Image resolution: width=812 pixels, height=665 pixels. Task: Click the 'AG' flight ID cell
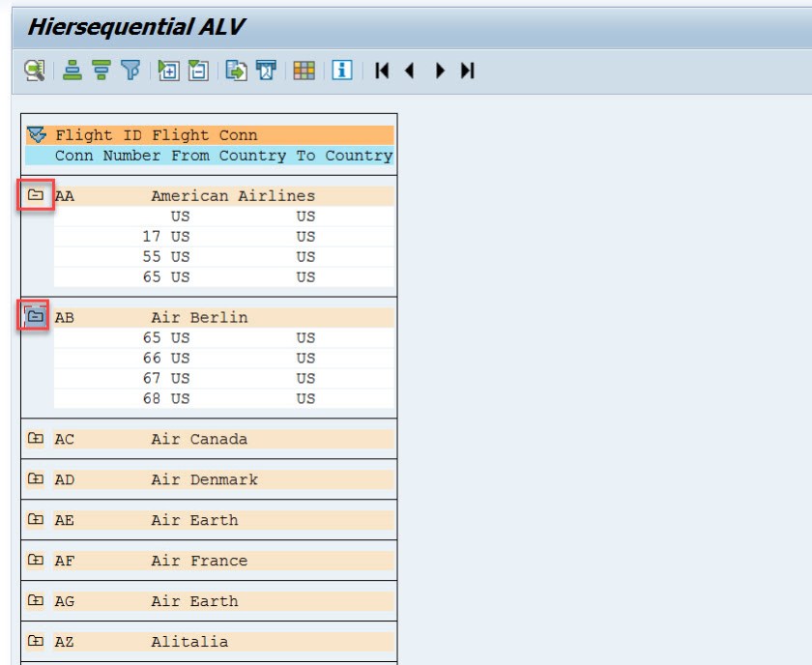click(64, 601)
